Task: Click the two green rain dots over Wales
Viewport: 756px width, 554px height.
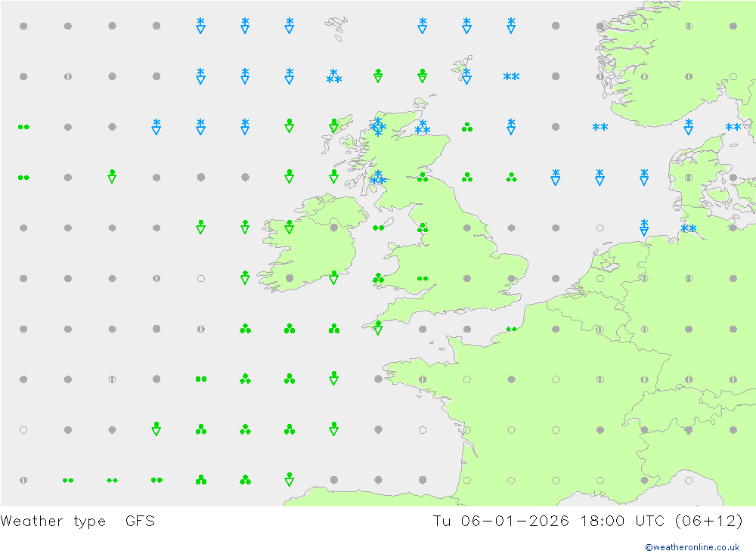Action: pos(423,278)
